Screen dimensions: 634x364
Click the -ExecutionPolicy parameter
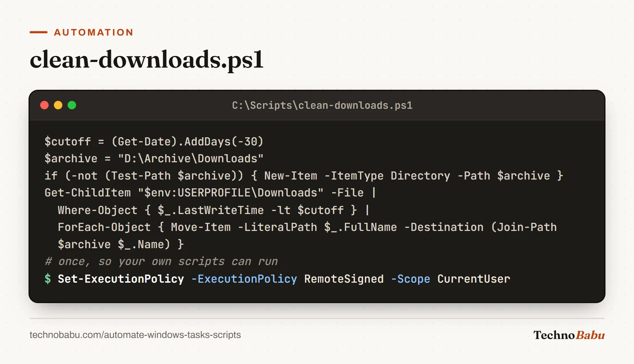pos(244,279)
